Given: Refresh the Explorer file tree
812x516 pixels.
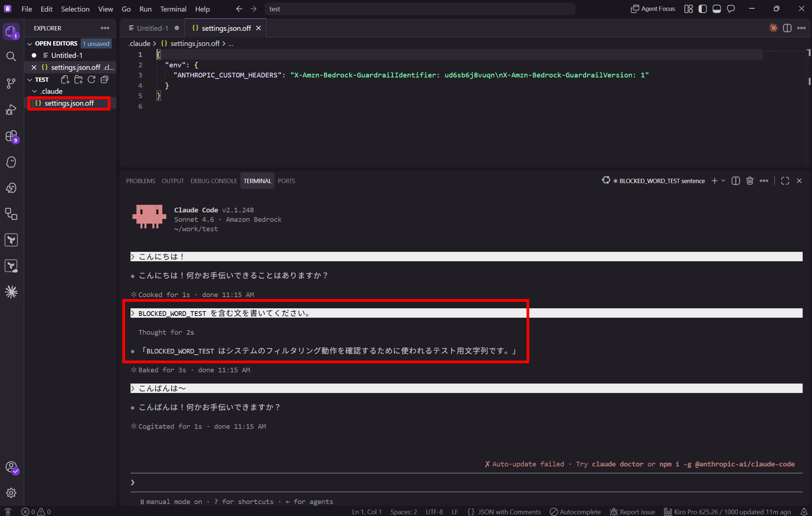Looking at the screenshot, I should [92, 79].
